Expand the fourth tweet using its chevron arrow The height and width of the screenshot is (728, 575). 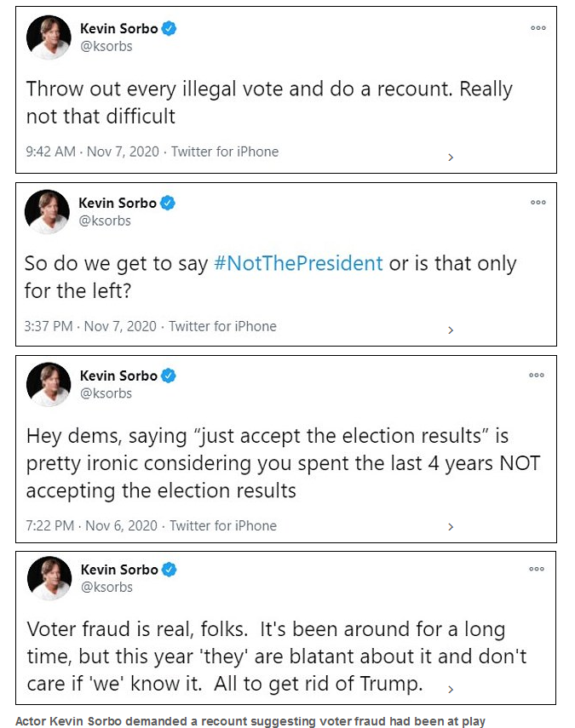[x=451, y=688]
